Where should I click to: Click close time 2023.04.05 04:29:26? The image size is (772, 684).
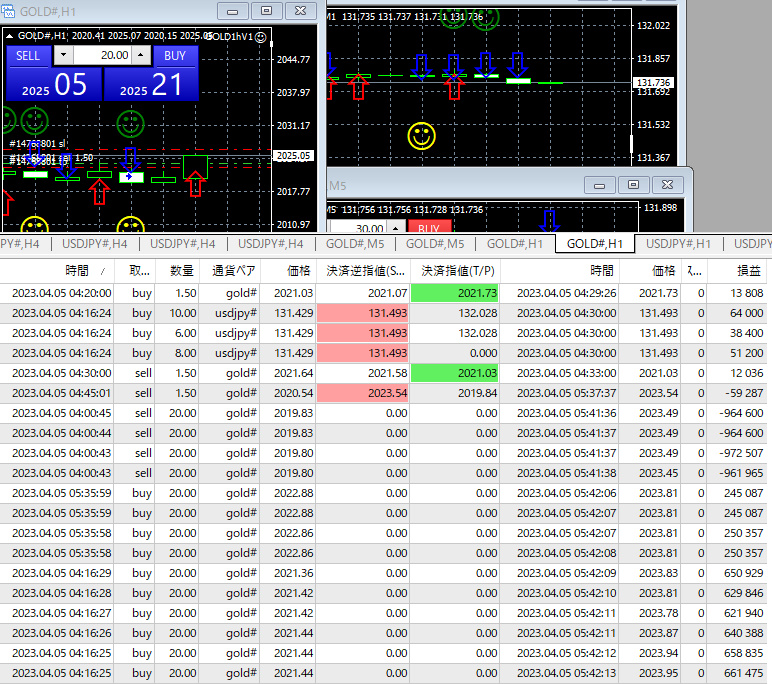click(x=566, y=293)
